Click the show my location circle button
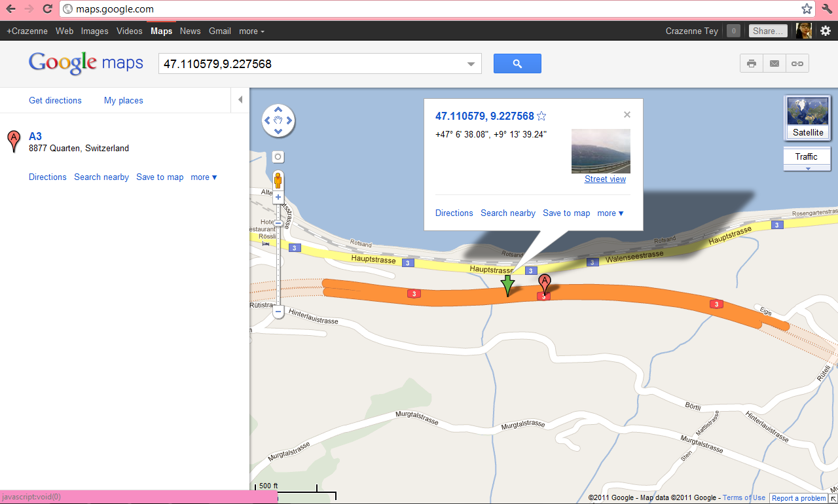Viewport: 838px width, 504px height. click(278, 157)
